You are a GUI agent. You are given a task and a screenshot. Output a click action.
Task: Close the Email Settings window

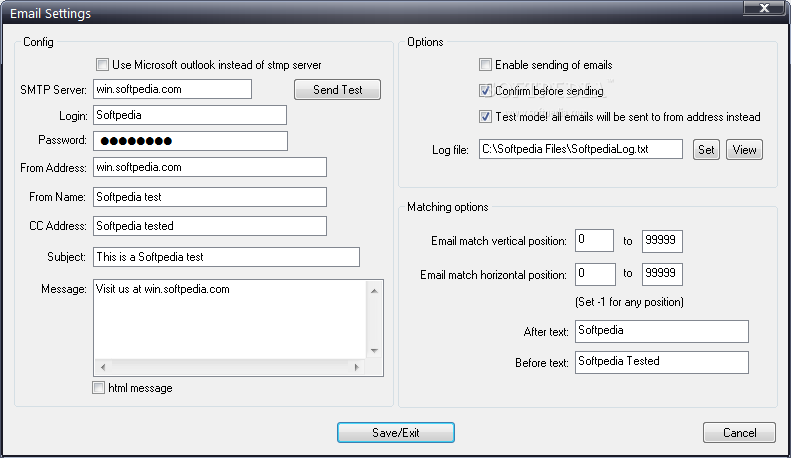point(764,8)
